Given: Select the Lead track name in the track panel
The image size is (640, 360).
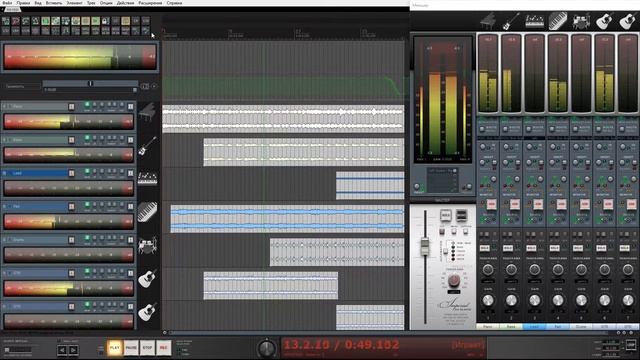Looking at the screenshot, I should point(17,173).
